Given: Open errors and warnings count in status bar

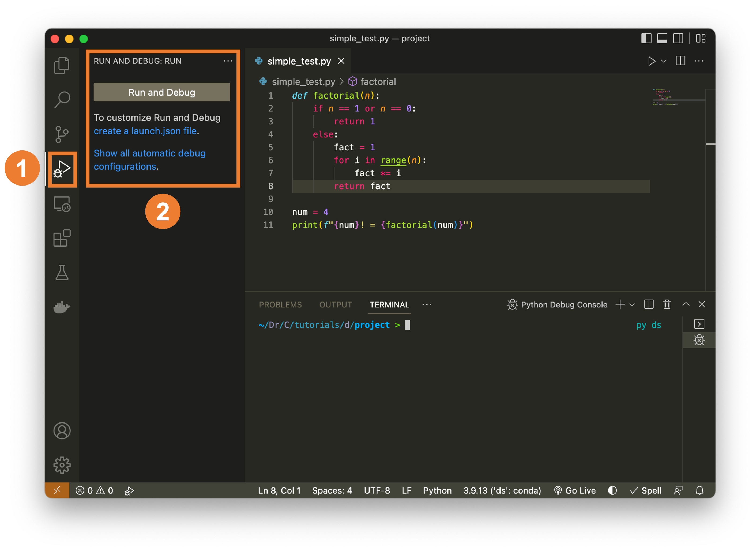Looking at the screenshot, I should pyautogui.click(x=94, y=490).
